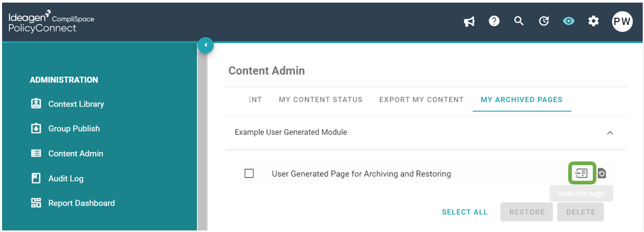Screen dimensions: 644x232
Task: Open the help question mark icon
Action: (494, 21)
